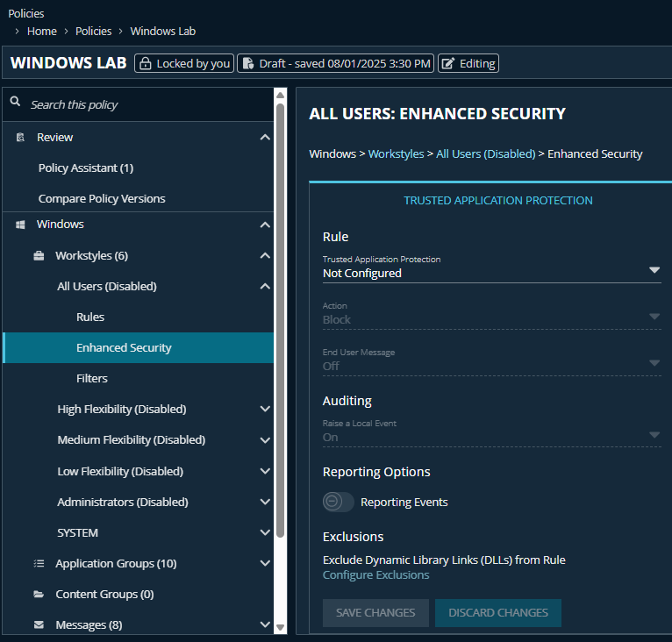Screen dimensions: 672x642
Task: Click sidebar scrollbar down arrow
Action: (x=280, y=628)
